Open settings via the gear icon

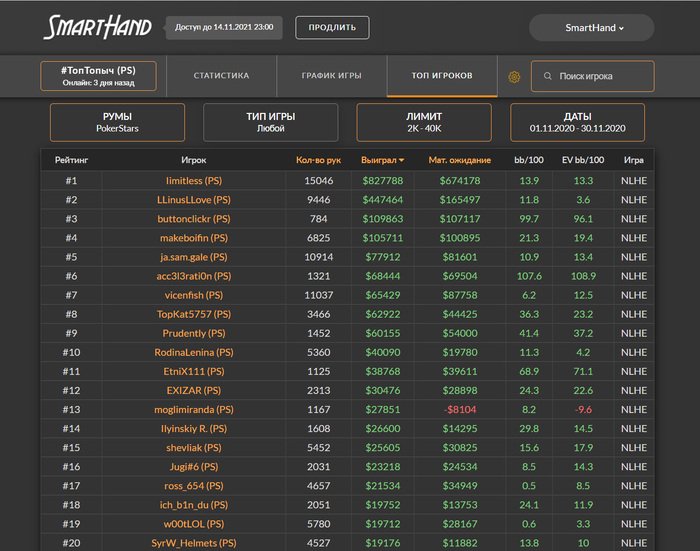(x=514, y=76)
